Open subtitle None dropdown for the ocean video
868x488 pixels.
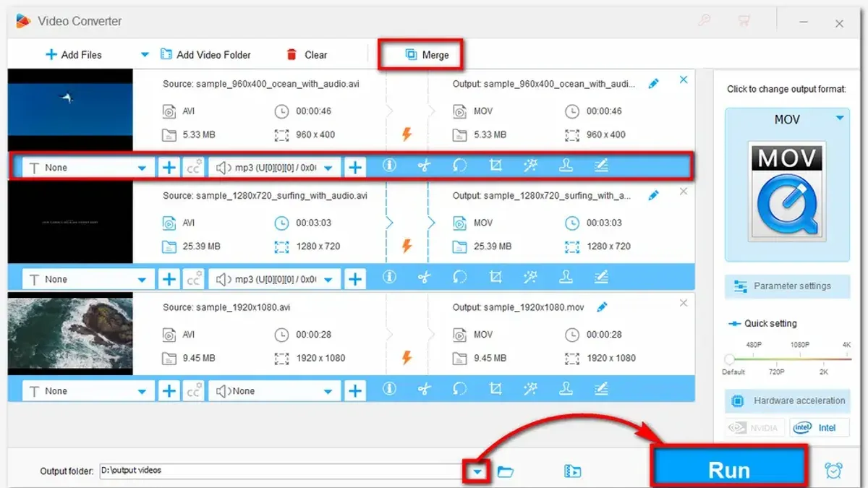click(x=88, y=168)
